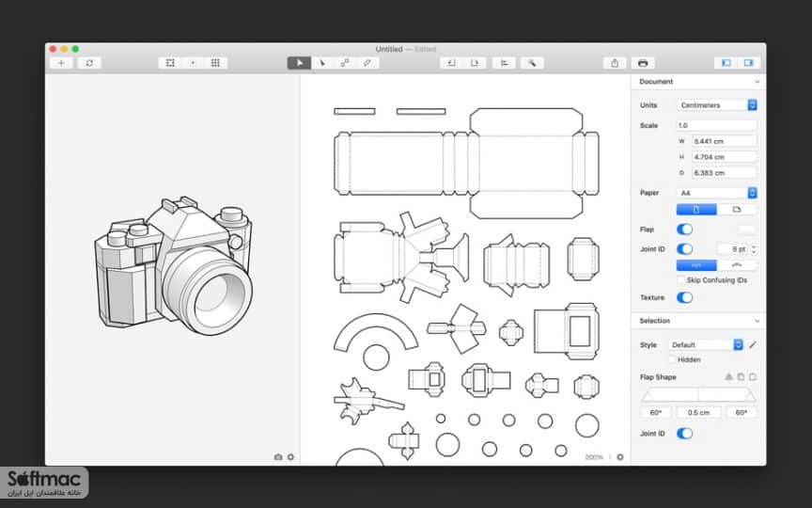The height and width of the screenshot is (508, 812).
Task: Toggle the Texture switch
Action: (x=684, y=297)
